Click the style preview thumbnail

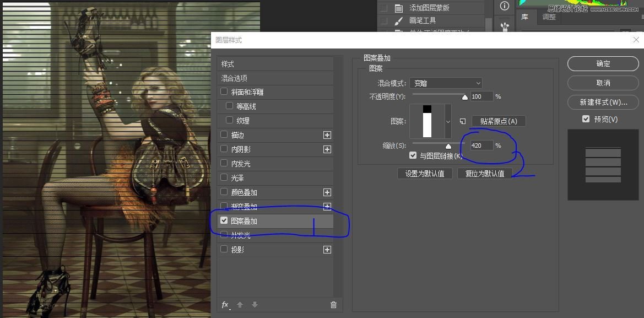point(603,165)
